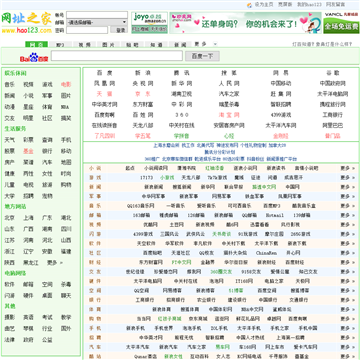Image resolution: width=360 pixels, height=360 pixels.
Task: Open ChinaRen in the community row
Action: (266, 253)
